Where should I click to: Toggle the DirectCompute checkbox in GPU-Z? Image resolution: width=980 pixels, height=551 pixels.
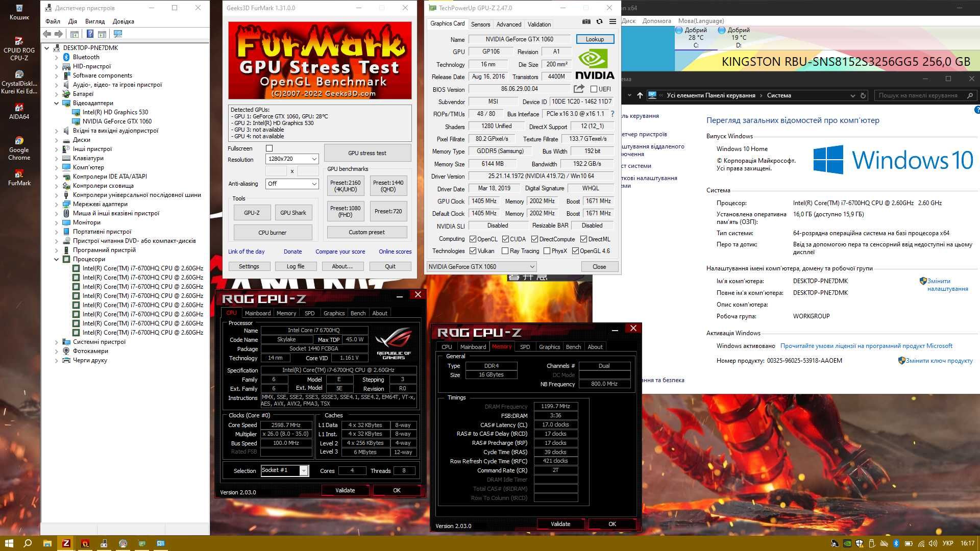[x=534, y=239]
